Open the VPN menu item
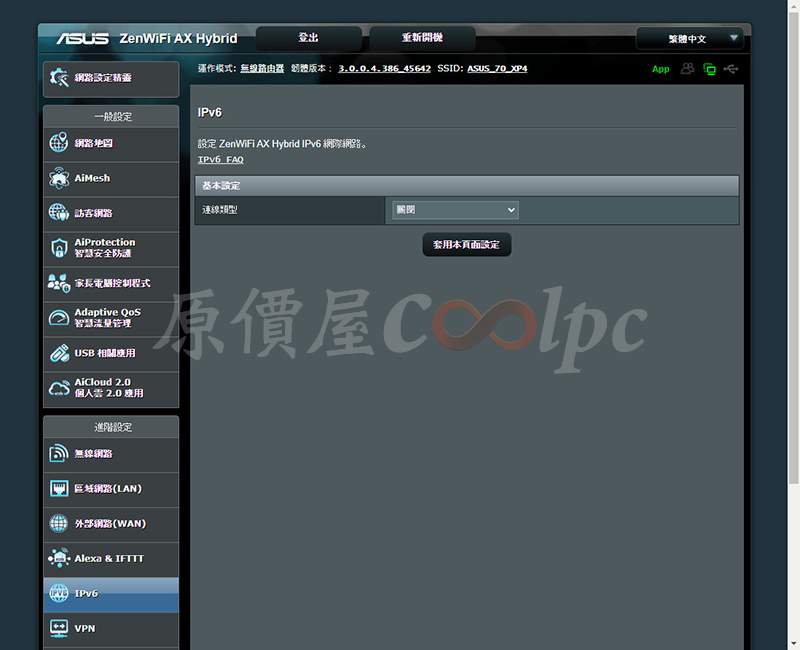800x650 pixels. (111, 629)
